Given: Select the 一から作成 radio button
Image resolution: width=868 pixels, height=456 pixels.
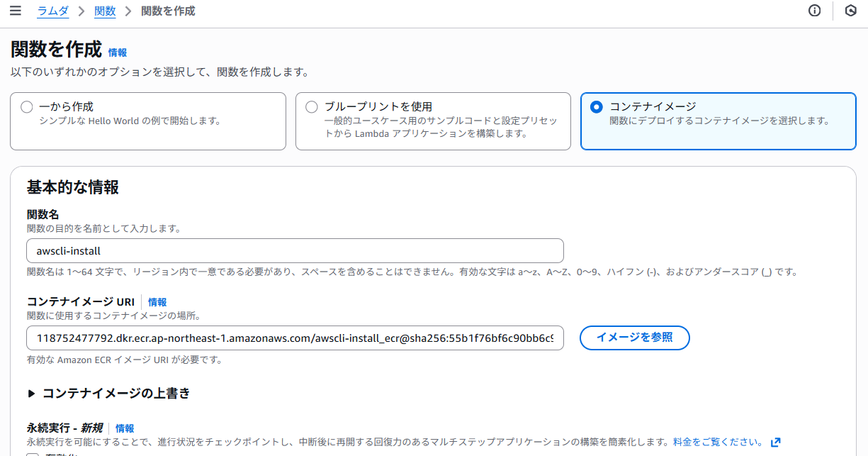Looking at the screenshot, I should pos(27,107).
